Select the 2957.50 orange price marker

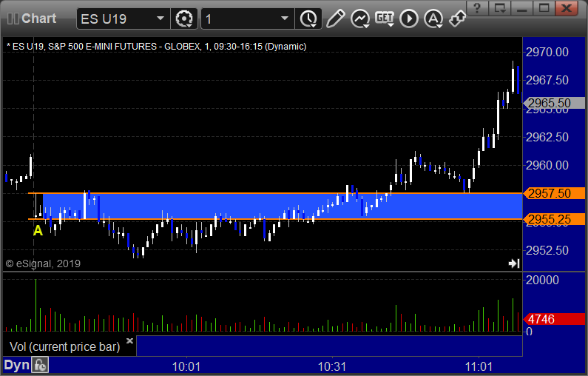pyautogui.click(x=554, y=193)
